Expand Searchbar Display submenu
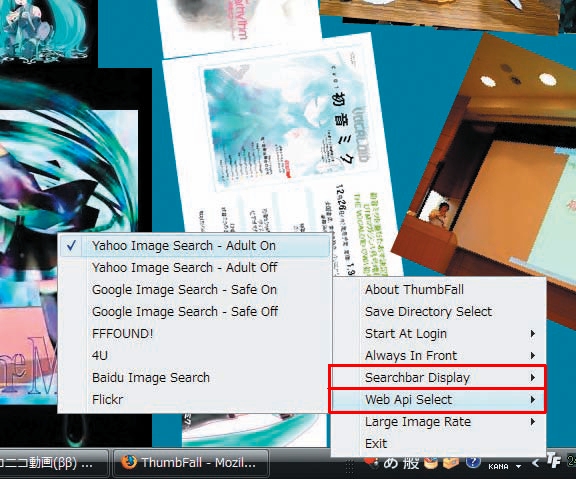The height and width of the screenshot is (479, 576). 438,378
